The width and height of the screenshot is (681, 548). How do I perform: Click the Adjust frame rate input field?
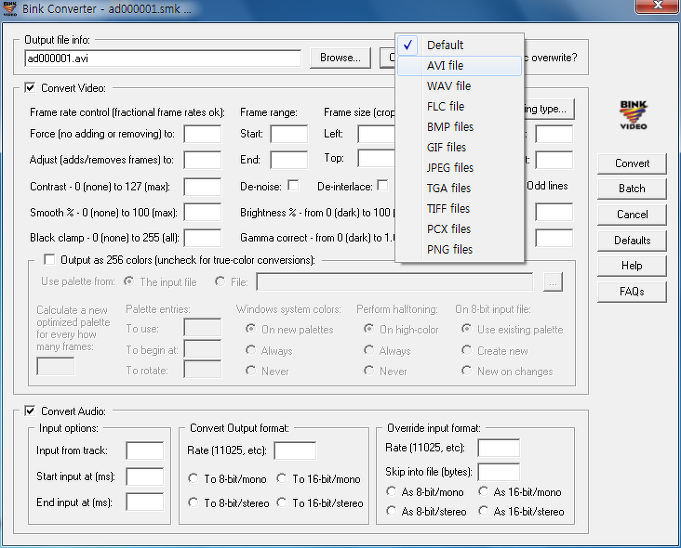pos(202,160)
